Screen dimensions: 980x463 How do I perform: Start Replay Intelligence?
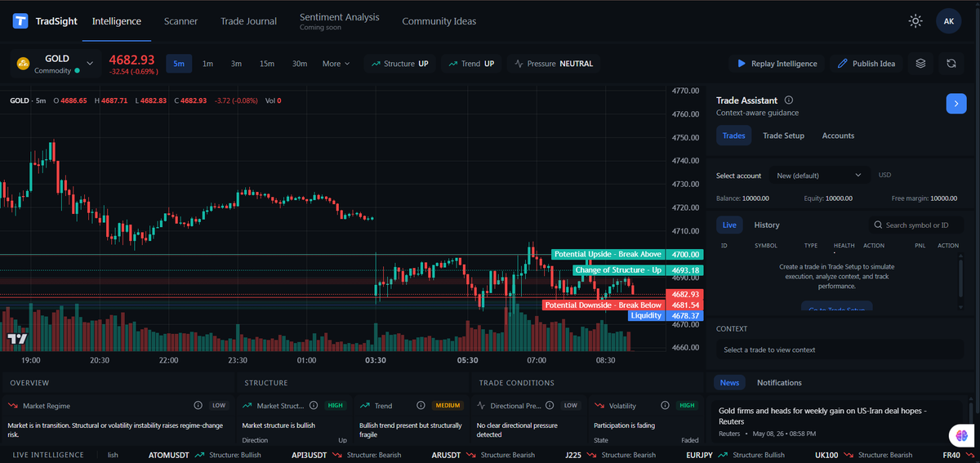[x=777, y=64]
